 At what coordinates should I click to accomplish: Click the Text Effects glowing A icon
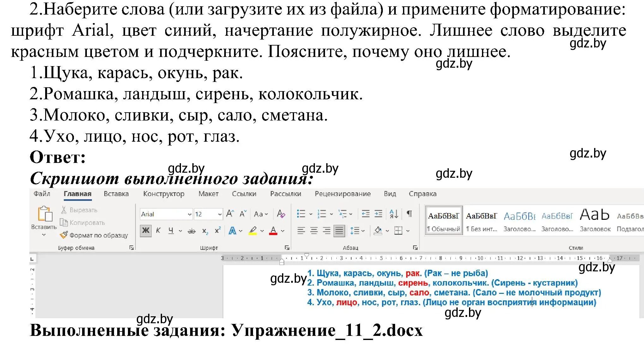(x=232, y=231)
